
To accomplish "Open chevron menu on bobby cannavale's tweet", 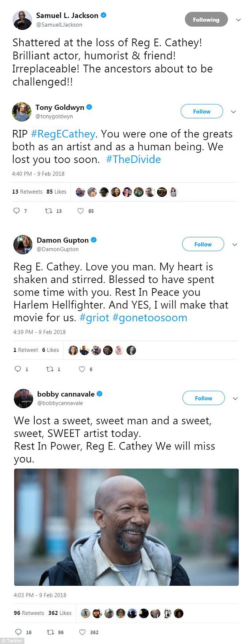I will click(x=235, y=398).
